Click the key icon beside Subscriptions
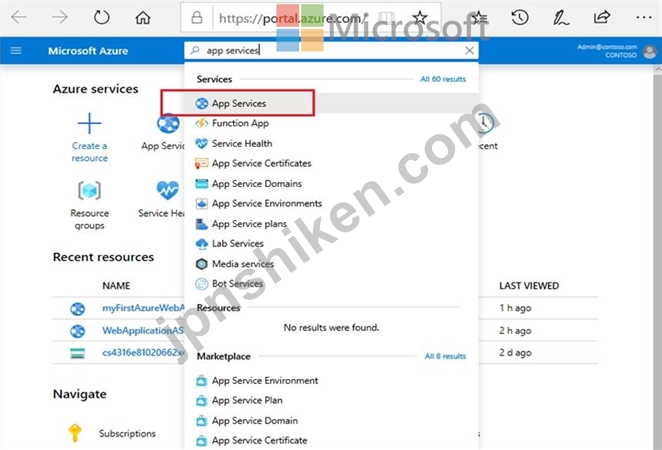Screen dimensions: 662x450 coord(75,433)
